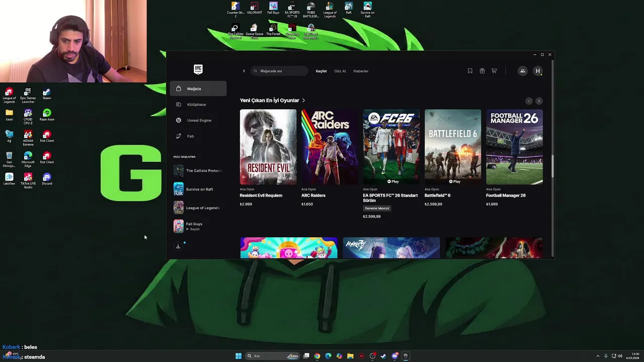
Task: Open the LetsView desktop shortcut
Action: (9, 179)
